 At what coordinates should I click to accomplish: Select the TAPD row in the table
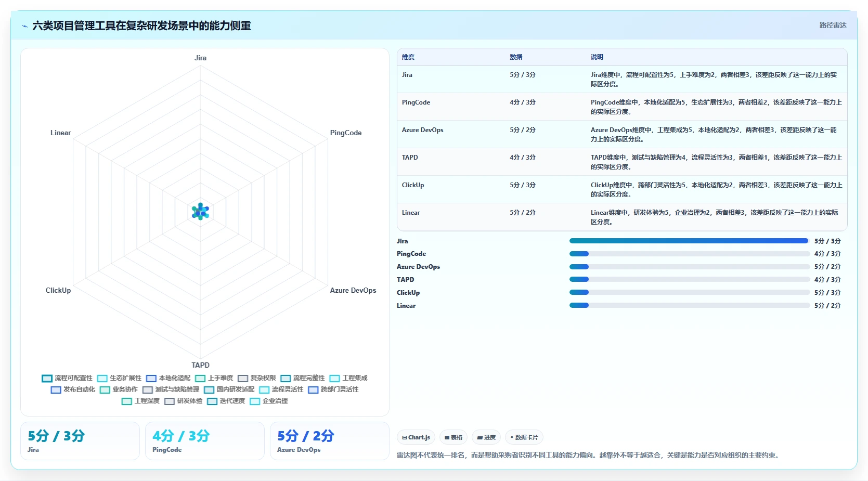coord(622,162)
